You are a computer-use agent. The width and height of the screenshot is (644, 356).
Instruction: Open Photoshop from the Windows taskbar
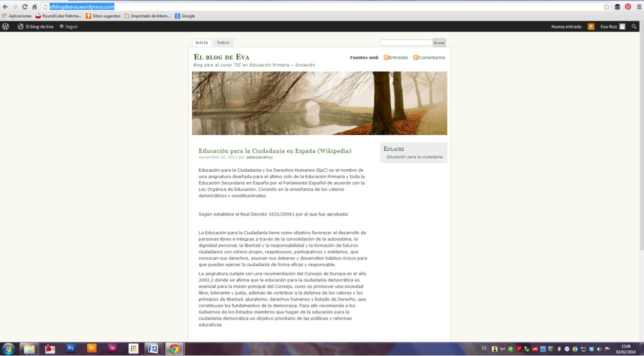[x=71, y=349]
